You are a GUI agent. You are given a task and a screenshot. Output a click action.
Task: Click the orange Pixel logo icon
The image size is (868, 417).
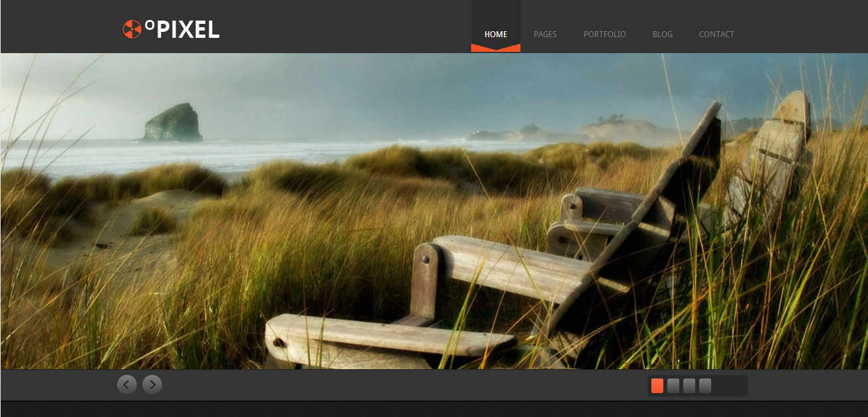pos(132,29)
